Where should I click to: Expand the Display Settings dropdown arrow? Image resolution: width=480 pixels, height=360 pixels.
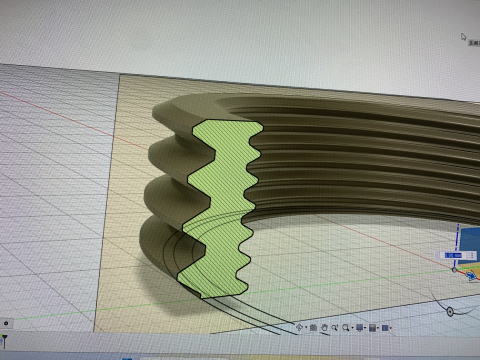click(x=365, y=328)
